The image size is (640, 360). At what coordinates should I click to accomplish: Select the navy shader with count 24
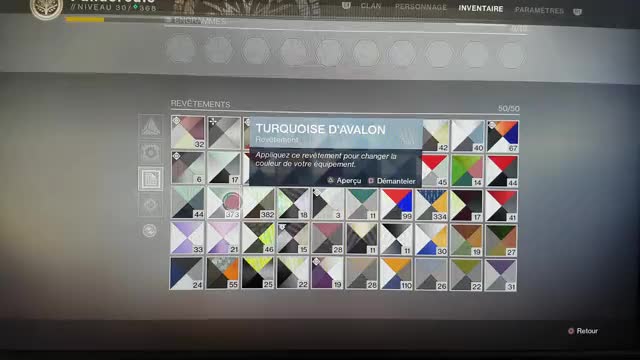click(187, 273)
